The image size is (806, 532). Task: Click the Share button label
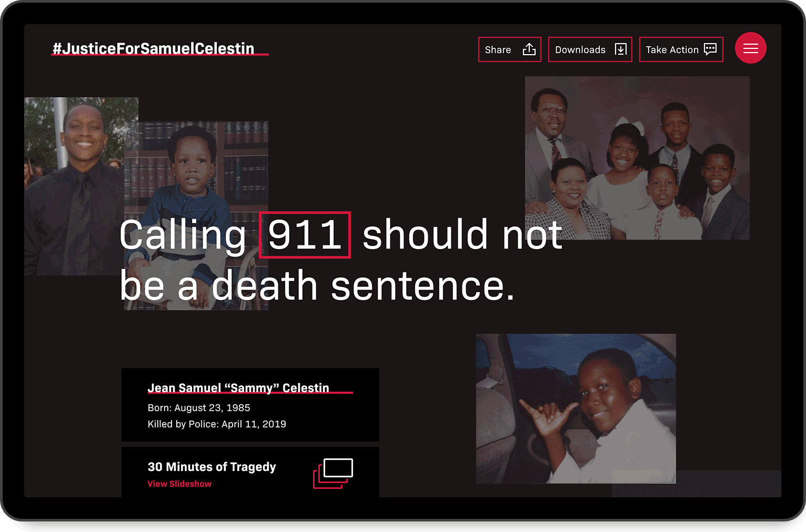pos(498,50)
